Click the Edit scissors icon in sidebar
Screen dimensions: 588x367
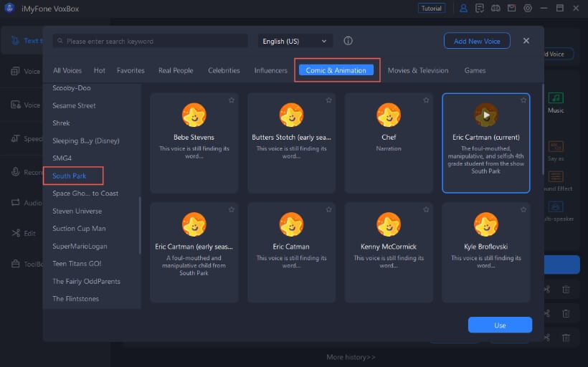click(x=16, y=233)
